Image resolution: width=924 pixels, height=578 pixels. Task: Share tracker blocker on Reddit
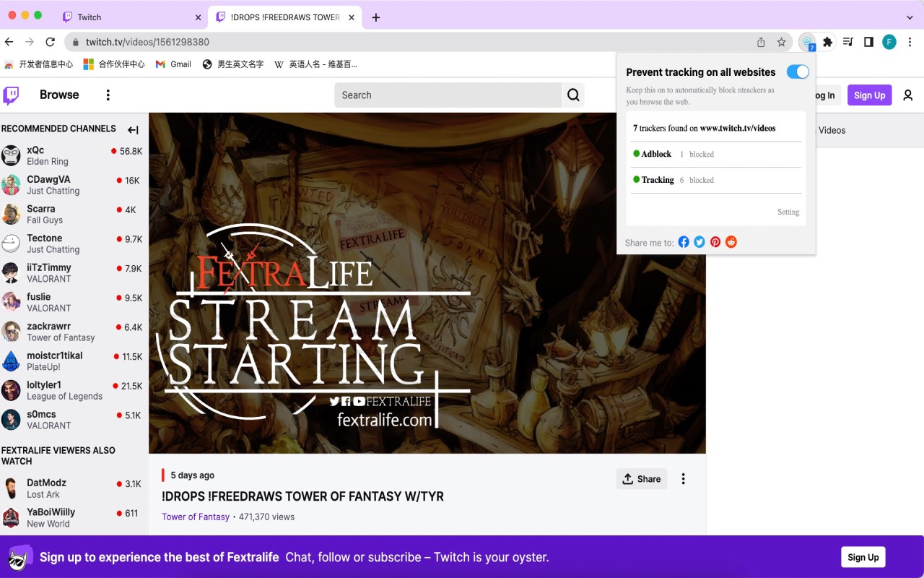pyautogui.click(x=731, y=242)
